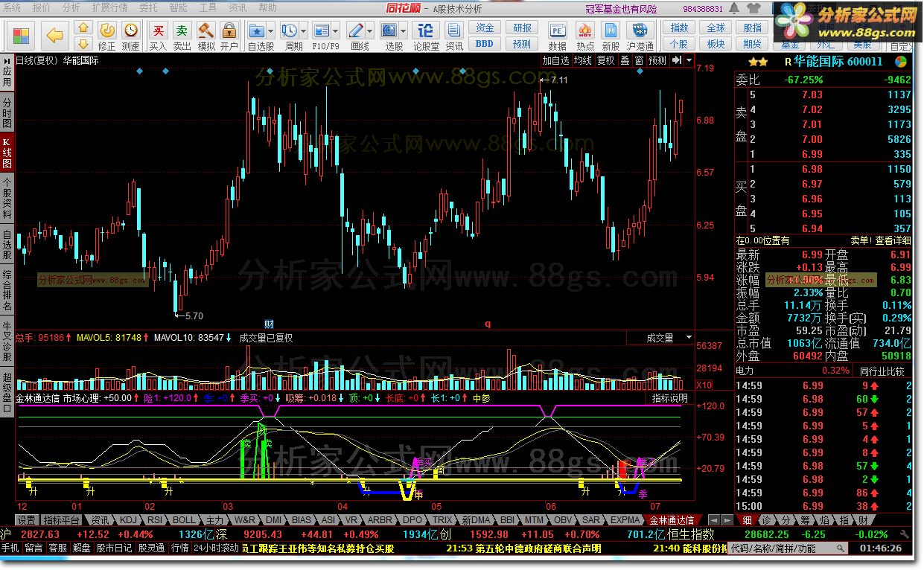Select the 画线 line drawing pencil tool
The image size is (924, 570).
click(357, 30)
